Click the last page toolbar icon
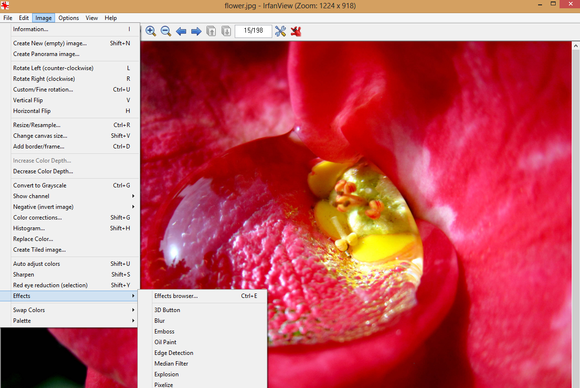Viewport: 580px width, 388px height. tap(226, 31)
